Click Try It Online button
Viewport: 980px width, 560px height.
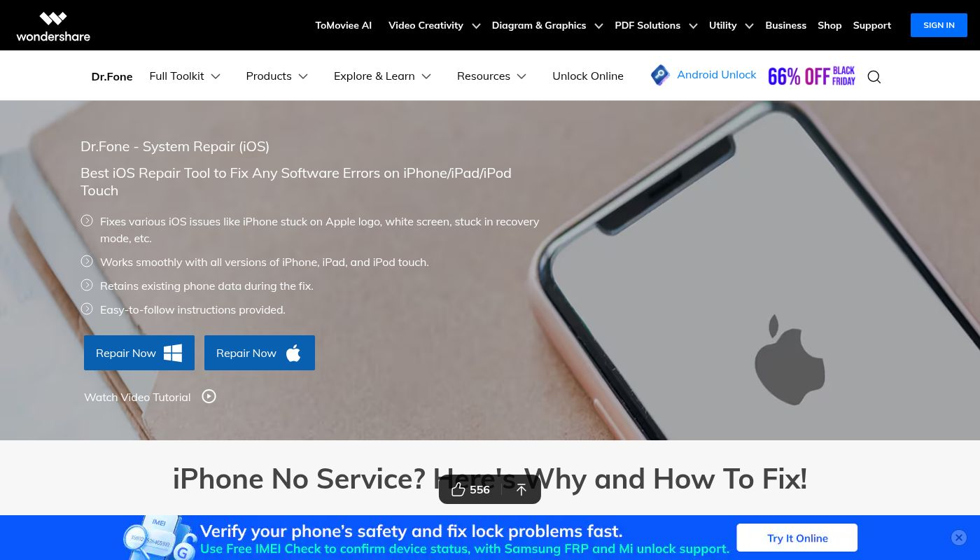[797, 538]
